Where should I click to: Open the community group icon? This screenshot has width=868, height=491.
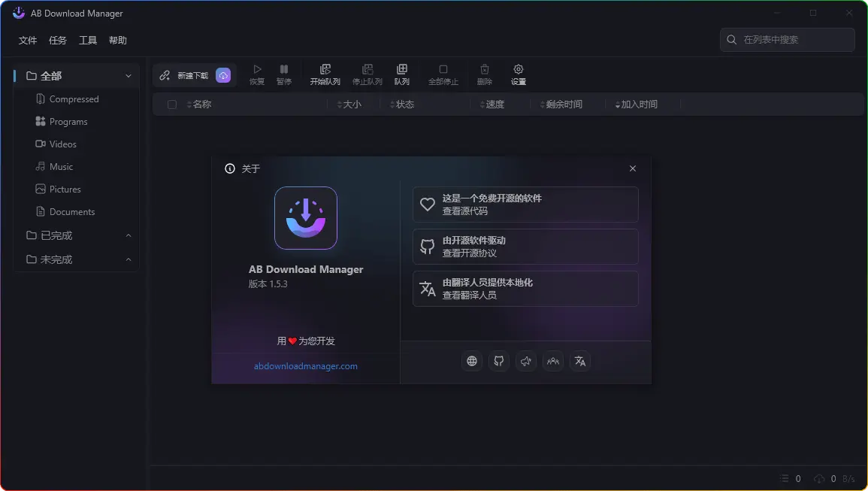pyautogui.click(x=553, y=361)
